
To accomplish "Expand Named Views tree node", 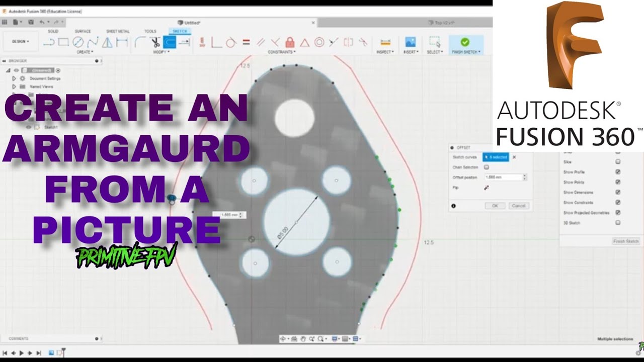I will [14, 86].
